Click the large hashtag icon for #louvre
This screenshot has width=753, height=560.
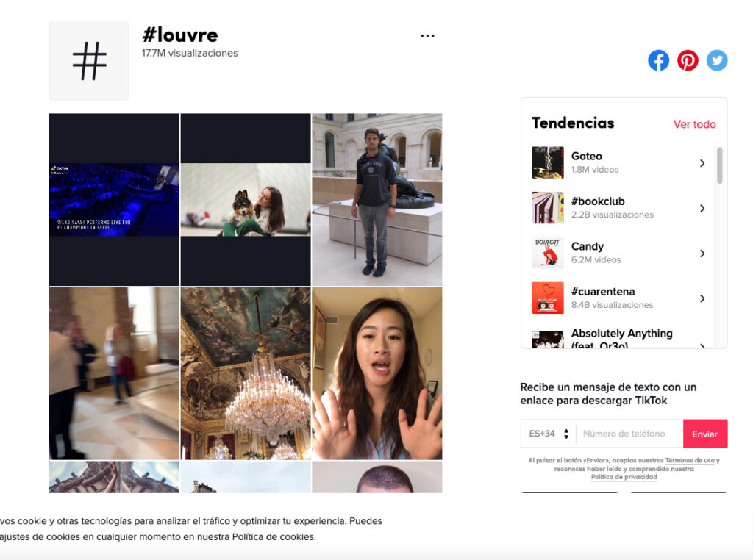89,60
